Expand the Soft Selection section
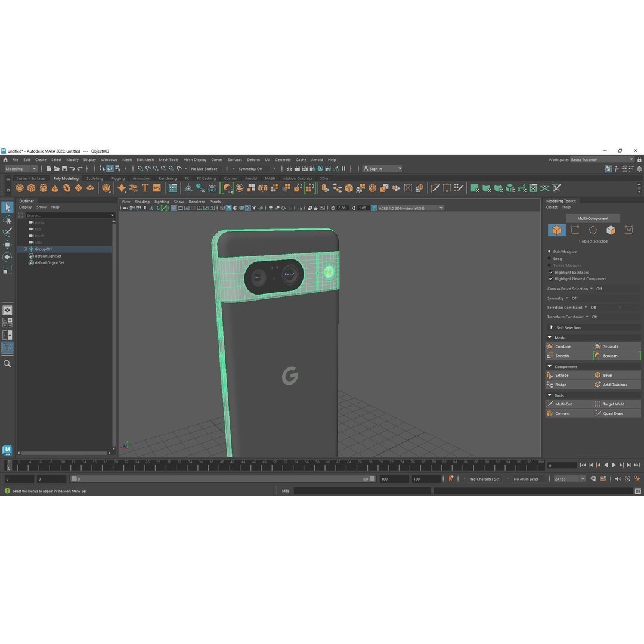The height and width of the screenshot is (644, 644). click(552, 327)
